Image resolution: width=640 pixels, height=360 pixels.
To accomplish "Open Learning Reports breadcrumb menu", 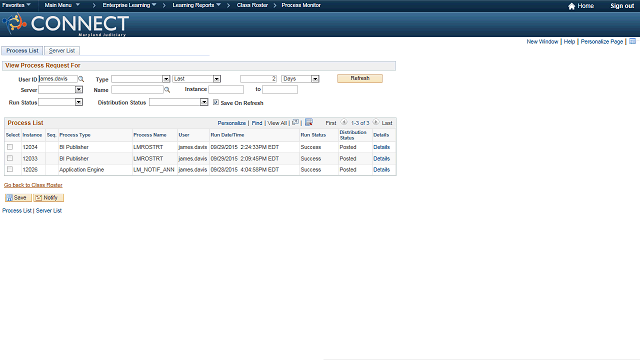I will click(196, 5).
